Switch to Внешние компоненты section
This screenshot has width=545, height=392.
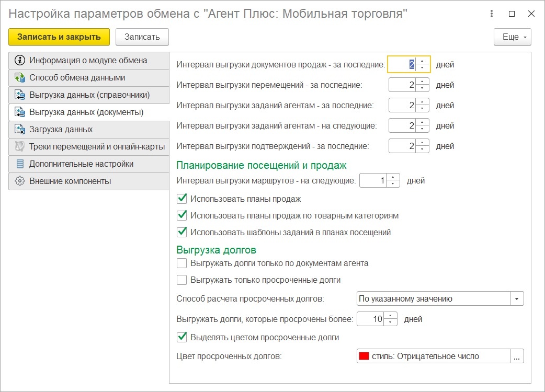tap(89, 181)
